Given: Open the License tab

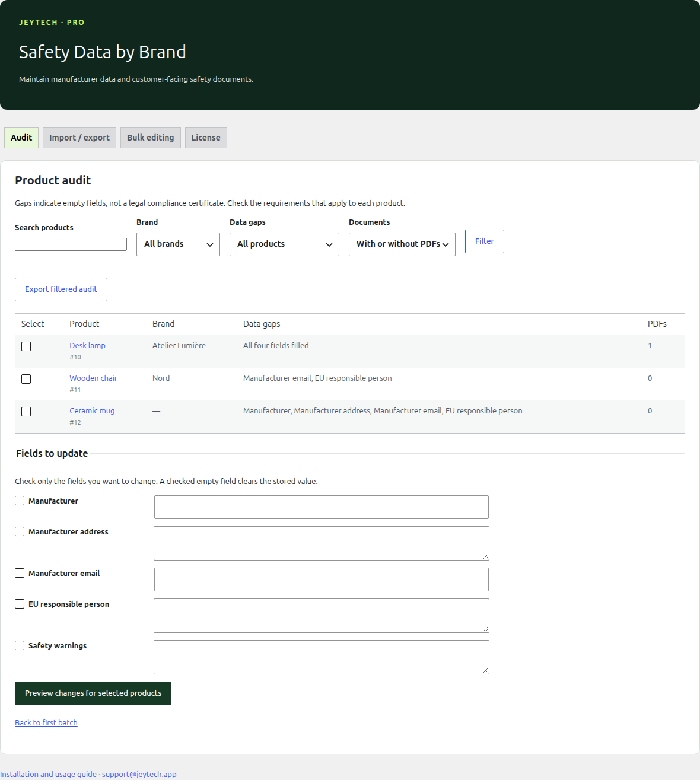Looking at the screenshot, I should 206,138.
